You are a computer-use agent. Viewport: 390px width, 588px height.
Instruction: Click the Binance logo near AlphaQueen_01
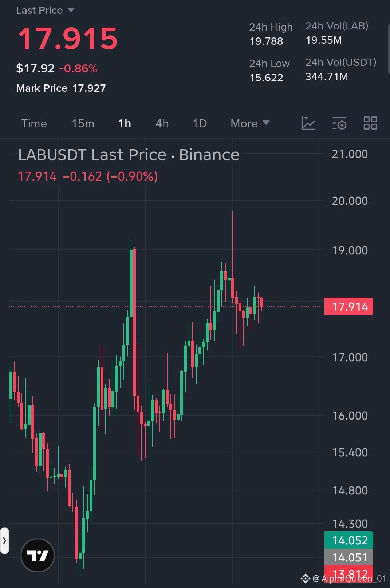pos(305,578)
